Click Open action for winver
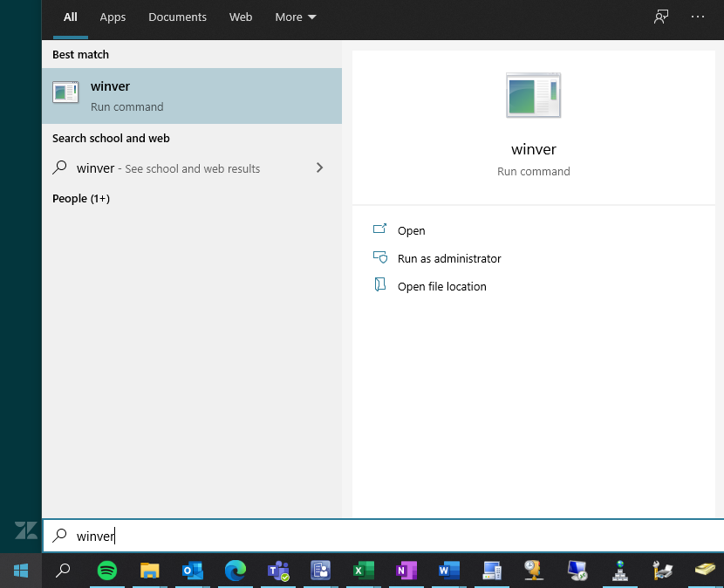This screenshot has height=588, width=724. (x=411, y=230)
